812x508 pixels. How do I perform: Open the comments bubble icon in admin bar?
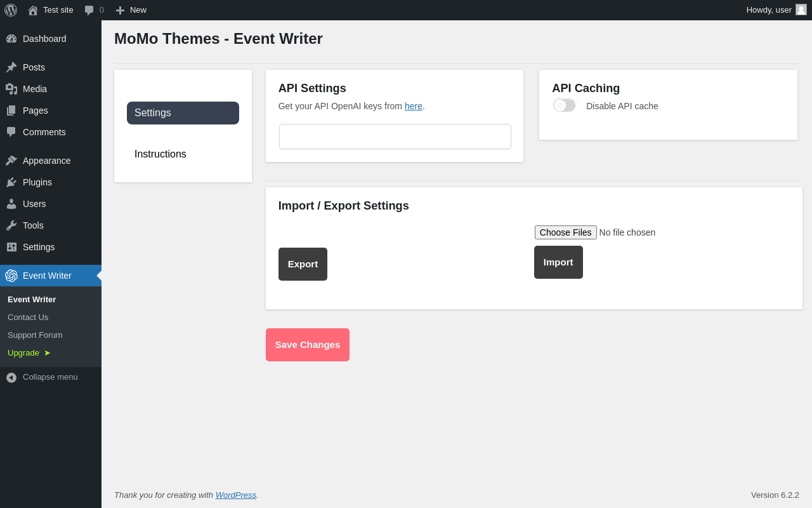click(89, 10)
